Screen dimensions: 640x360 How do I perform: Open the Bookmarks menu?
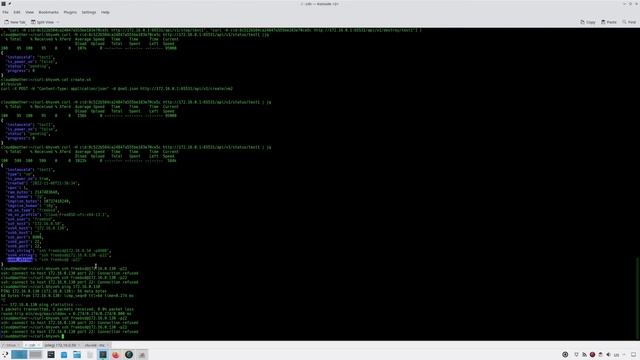point(49,12)
